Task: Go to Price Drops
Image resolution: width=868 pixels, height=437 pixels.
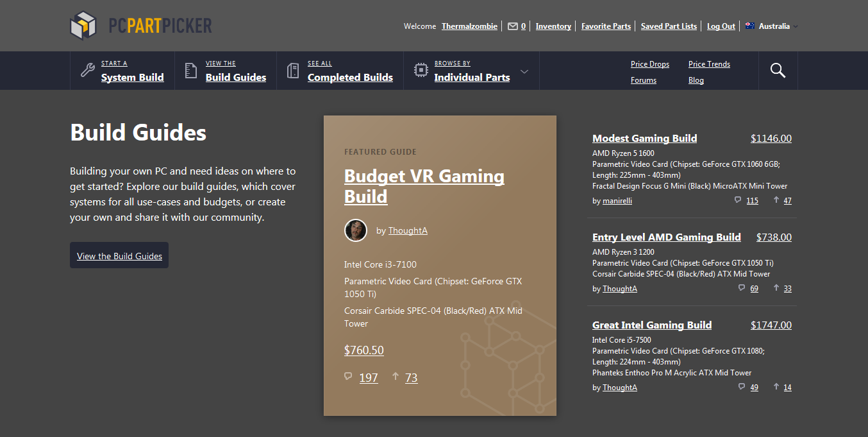Action: point(650,64)
